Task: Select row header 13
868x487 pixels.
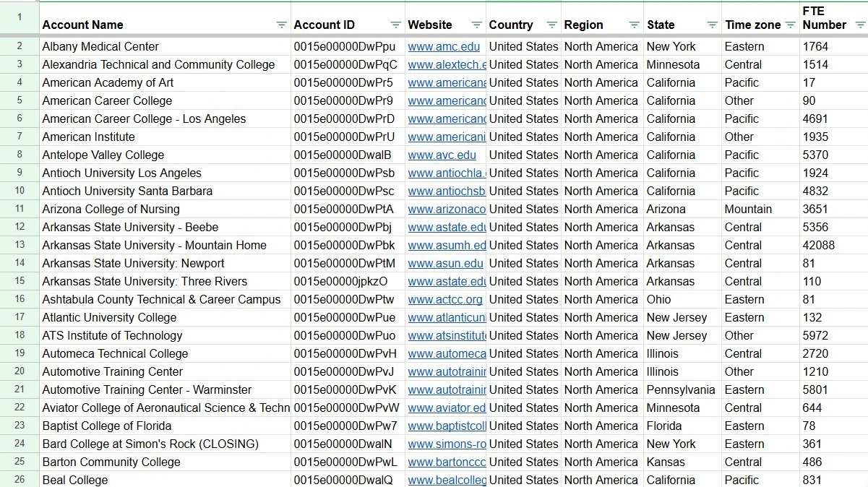Action: 20,245
